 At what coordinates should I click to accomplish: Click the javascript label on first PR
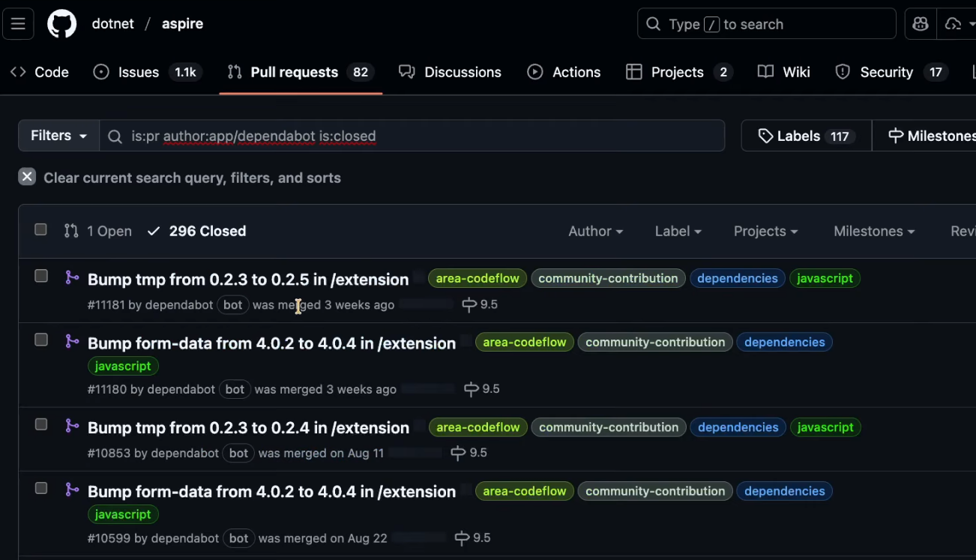825,278
